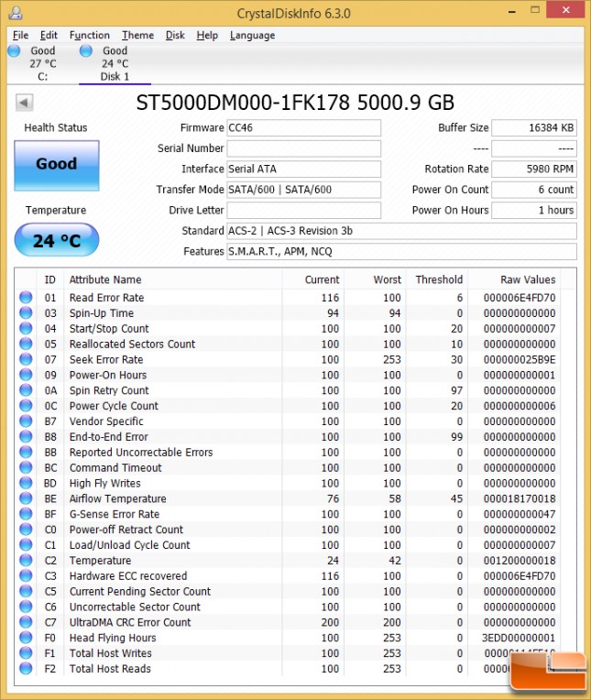Image resolution: width=591 pixels, height=700 pixels.
Task: Click the empty Serial Number field
Action: [303, 148]
